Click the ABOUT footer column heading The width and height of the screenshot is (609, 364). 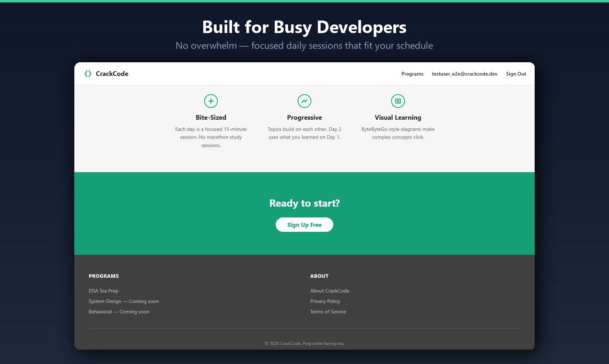tap(319, 276)
